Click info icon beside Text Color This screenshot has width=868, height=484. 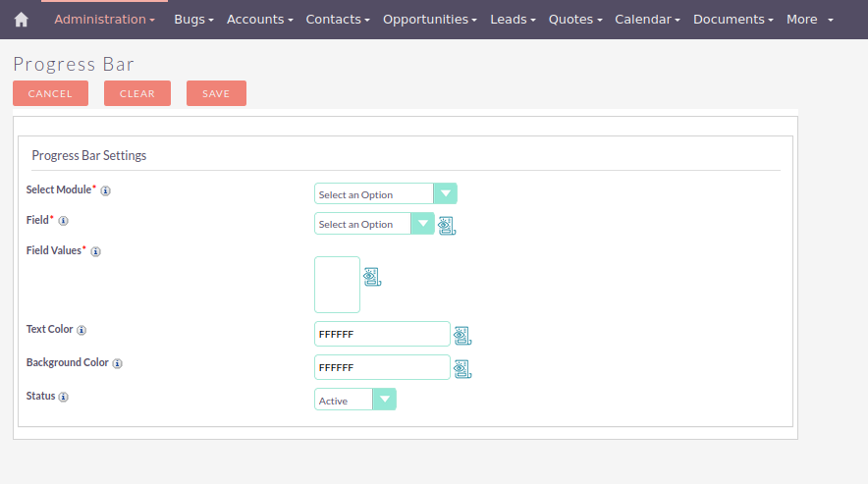tap(81, 330)
